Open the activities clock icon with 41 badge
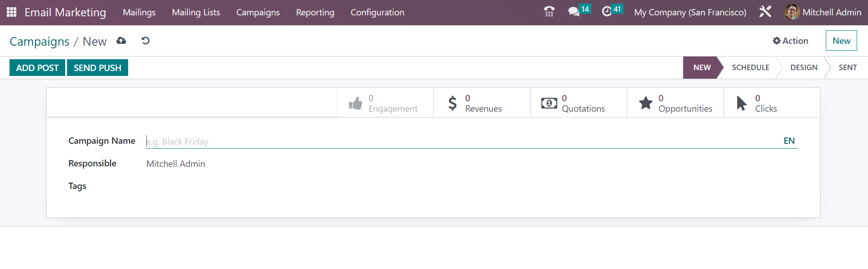Screen dimensions: 868x269 click(612, 11)
